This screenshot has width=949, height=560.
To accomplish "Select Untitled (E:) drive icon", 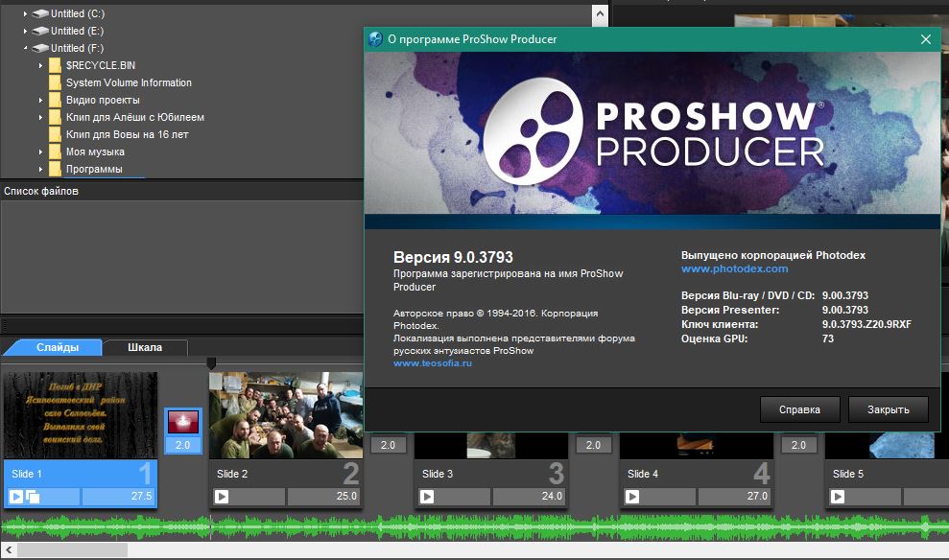I will [40, 31].
